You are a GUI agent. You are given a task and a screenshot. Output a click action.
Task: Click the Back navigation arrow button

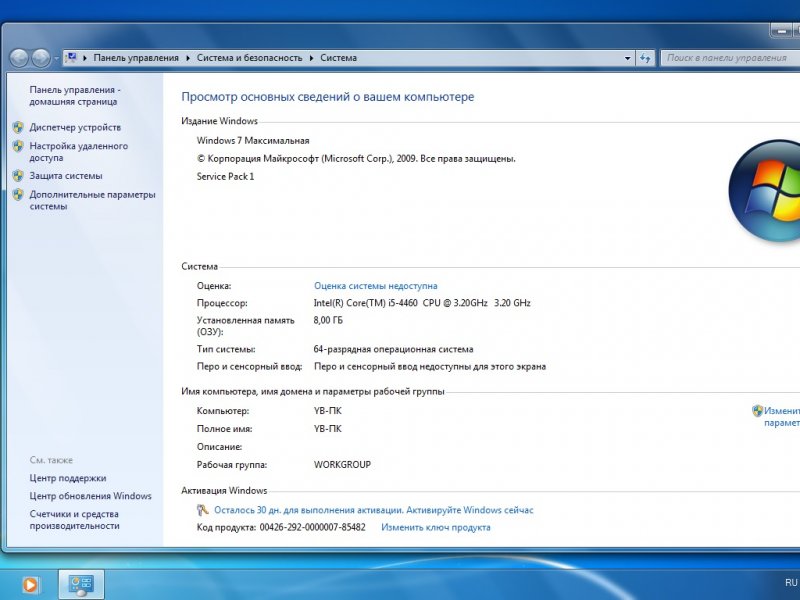coord(19,58)
